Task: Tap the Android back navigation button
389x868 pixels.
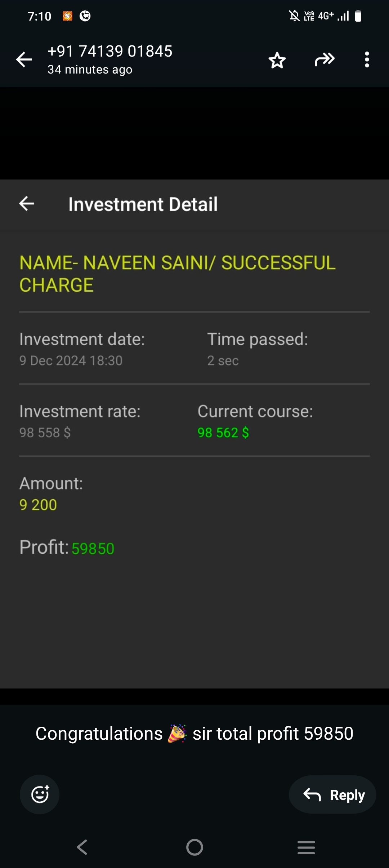Action: pos(82,847)
